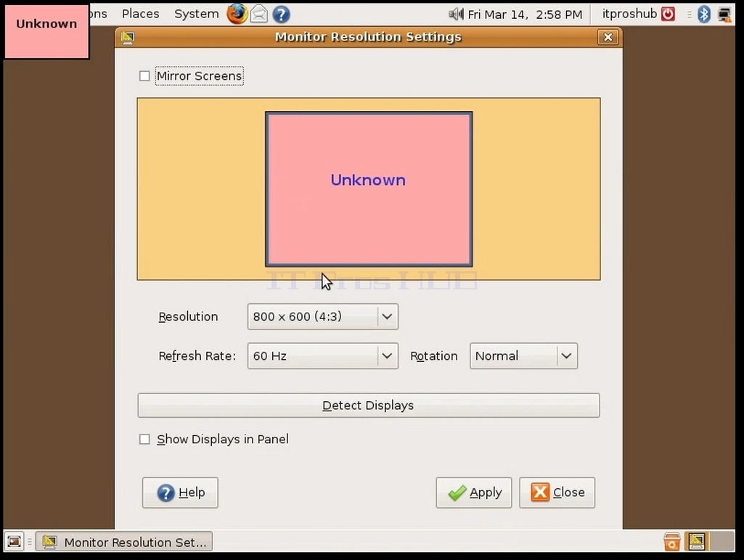The height and width of the screenshot is (560, 744).
Task: Click the Bluetooth tray icon
Action: [x=703, y=15]
